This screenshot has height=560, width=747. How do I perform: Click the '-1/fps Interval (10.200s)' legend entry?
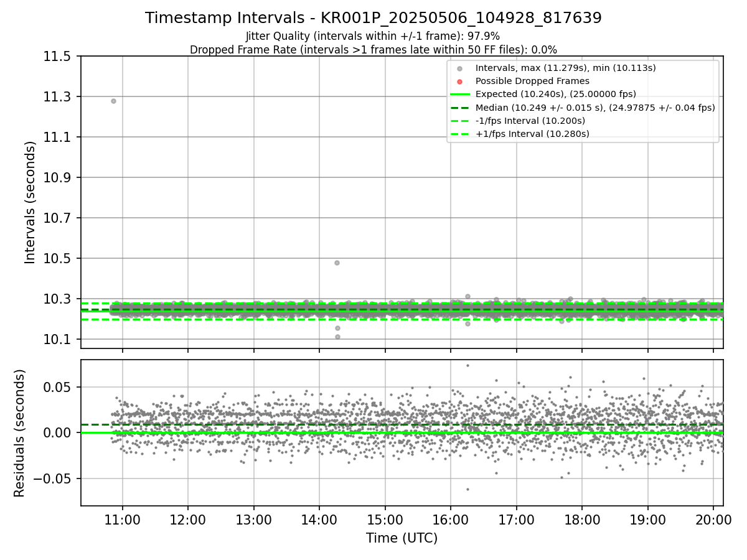pos(530,120)
